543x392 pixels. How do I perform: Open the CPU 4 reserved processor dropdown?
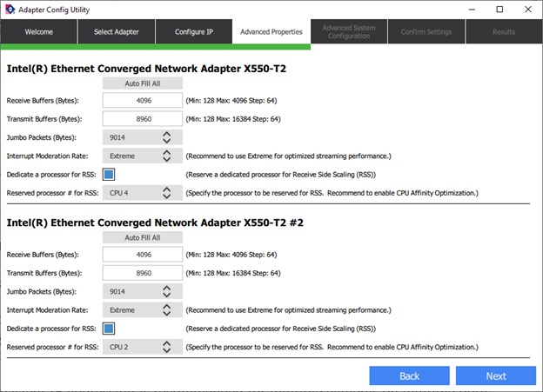click(x=143, y=193)
